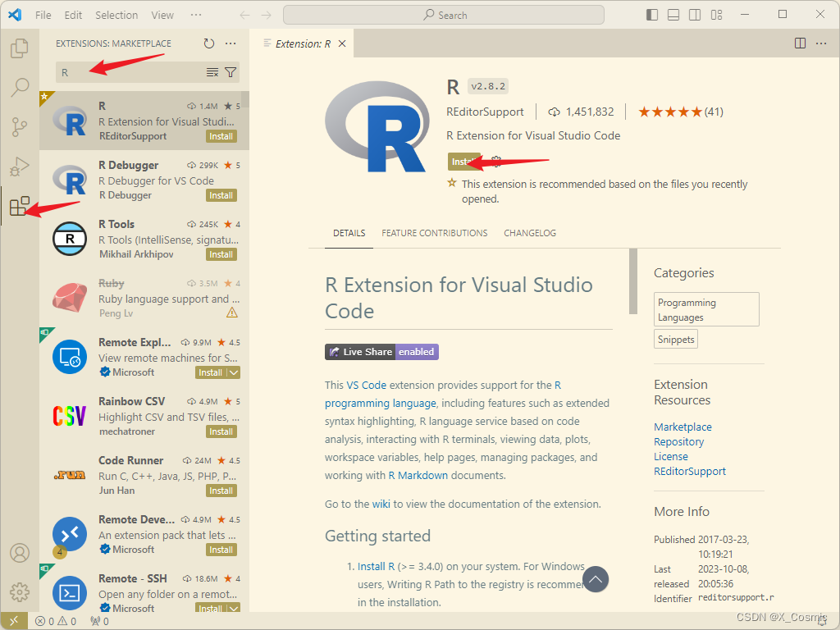This screenshot has width=840, height=630.
Task: Open the Manage gear in activity bar
Action: pyautogui.click(x=20, y=592)
